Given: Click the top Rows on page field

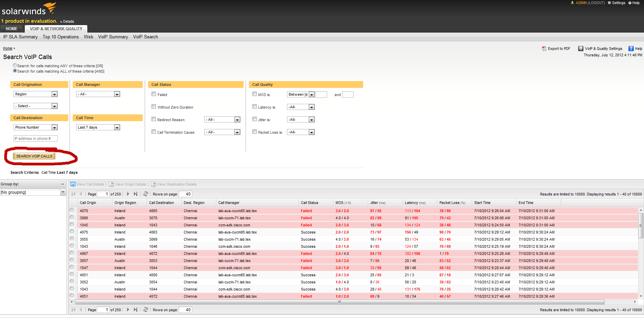Looking at the screenshot, I should pyautogui.click(x=185, y=194).
